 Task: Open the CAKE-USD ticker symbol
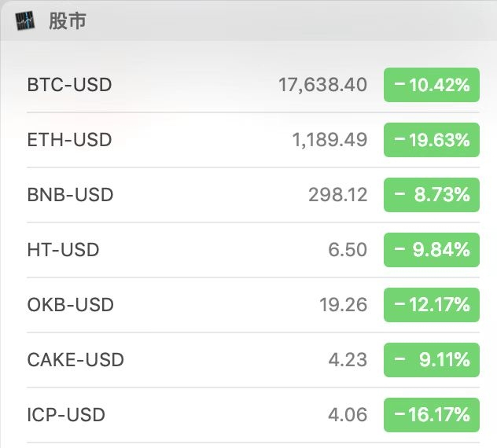[75, 360]
